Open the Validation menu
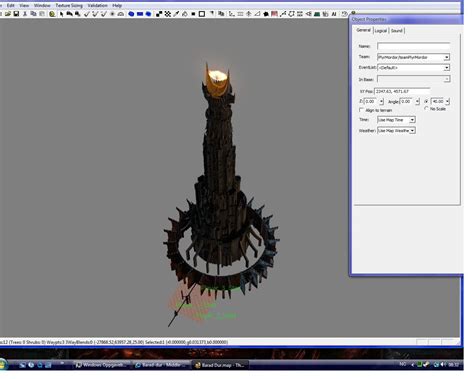Image resolution: width=474 pixels, height=379 pixels. tap(97, 5)
